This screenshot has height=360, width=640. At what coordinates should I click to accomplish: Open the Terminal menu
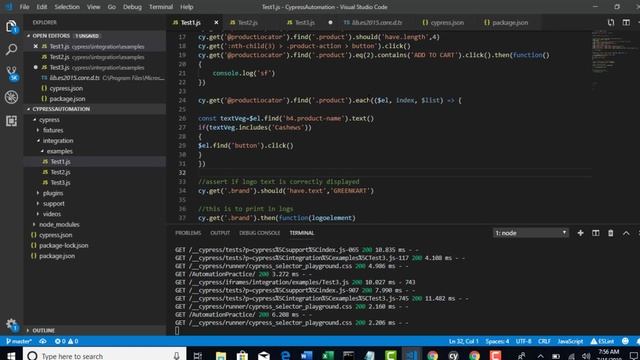pos(161,7)
